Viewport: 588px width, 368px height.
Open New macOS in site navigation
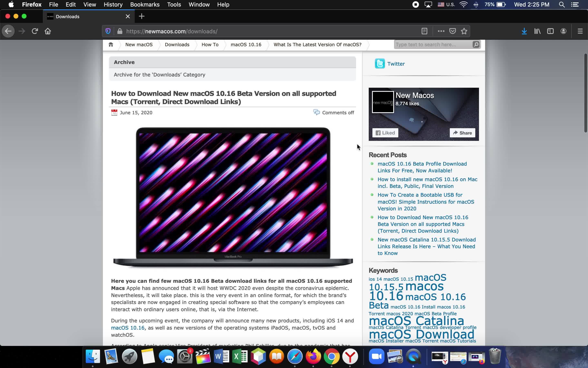[139, 45]
